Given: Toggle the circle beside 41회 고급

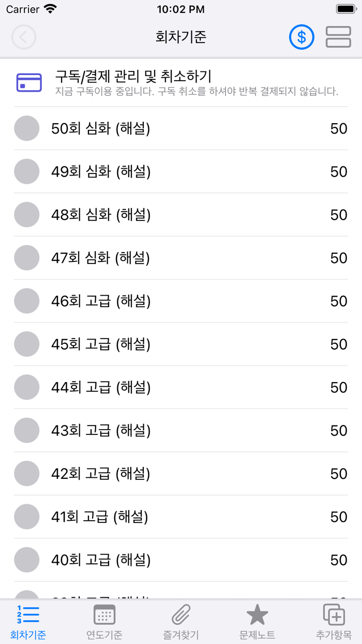Looking at the screenshot, I should [x=26, y=516].
